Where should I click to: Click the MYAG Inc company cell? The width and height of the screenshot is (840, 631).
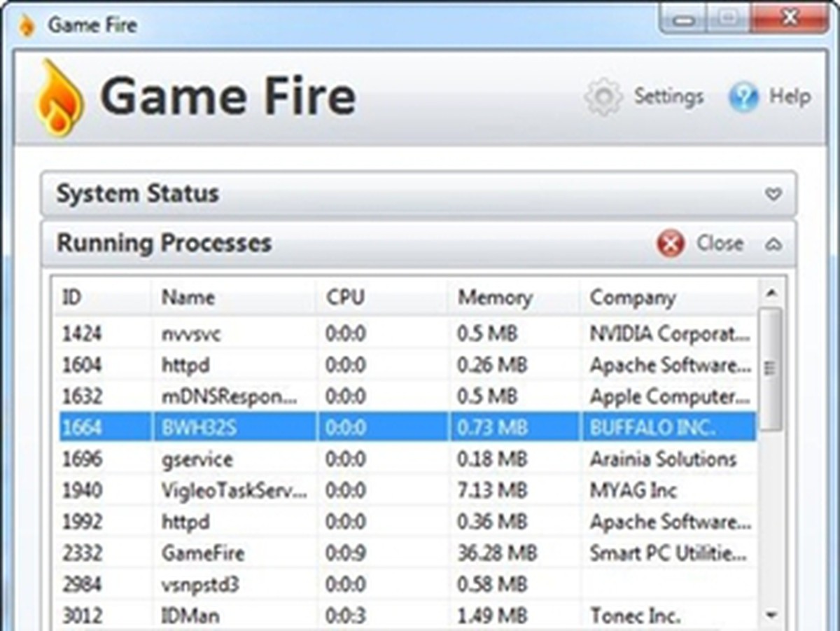(x=633, y=490)
